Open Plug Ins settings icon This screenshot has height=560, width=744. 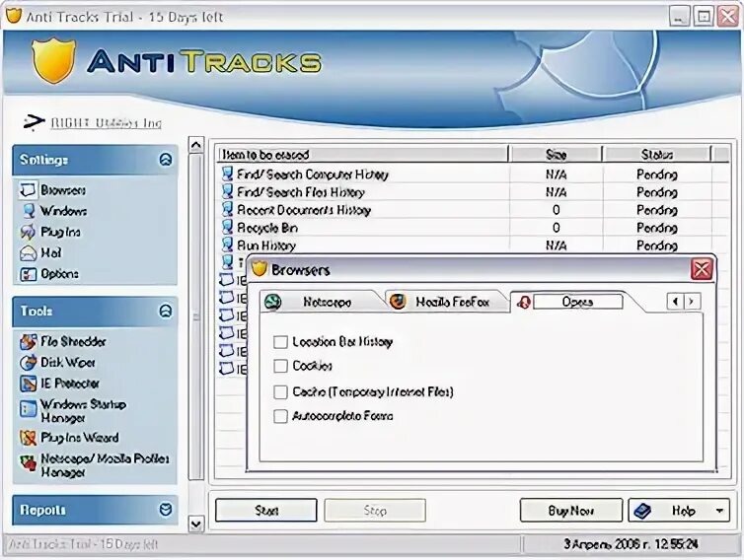28,232
